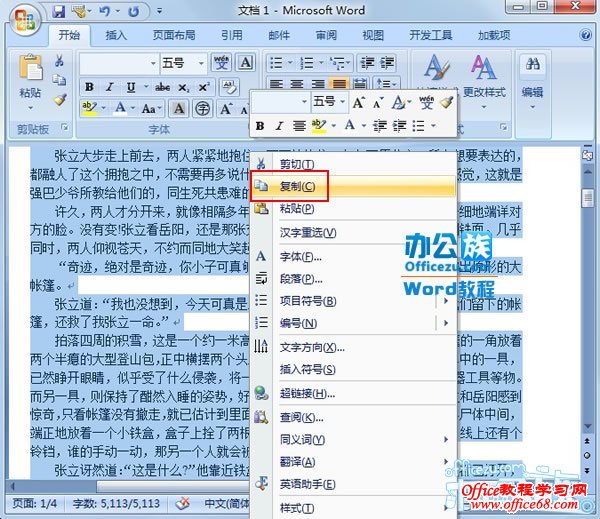
Task: Toggle italic in the ribbon font group
Action: click(x=110, y=87)
